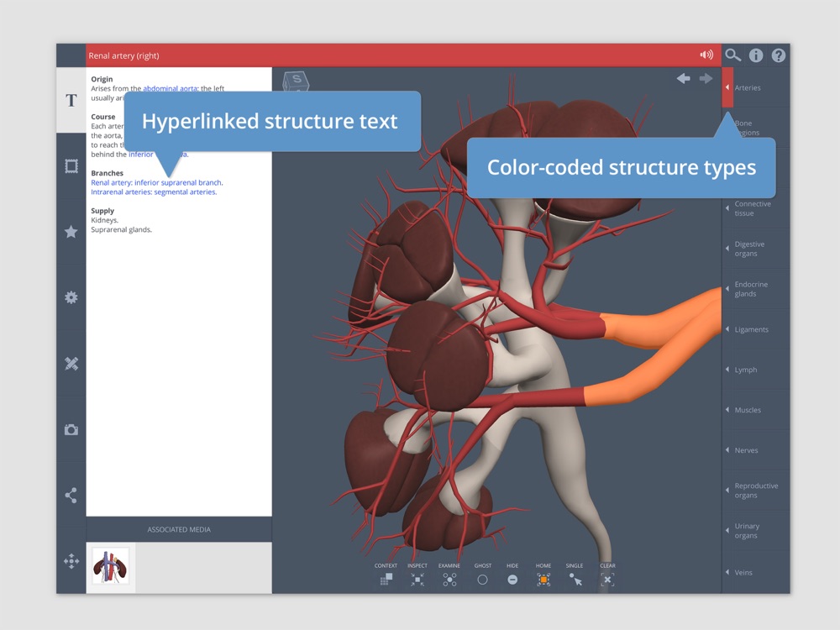Open the abdominal aorta hyperlink
Viewport: 840px width, 630px height.
click(x=170, y=88)
